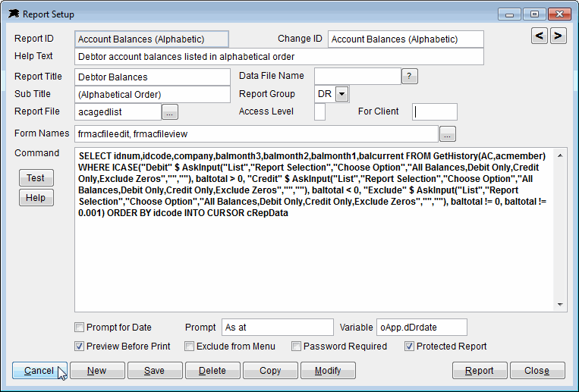Click the Report Setup window fox icon

point(14,14)
